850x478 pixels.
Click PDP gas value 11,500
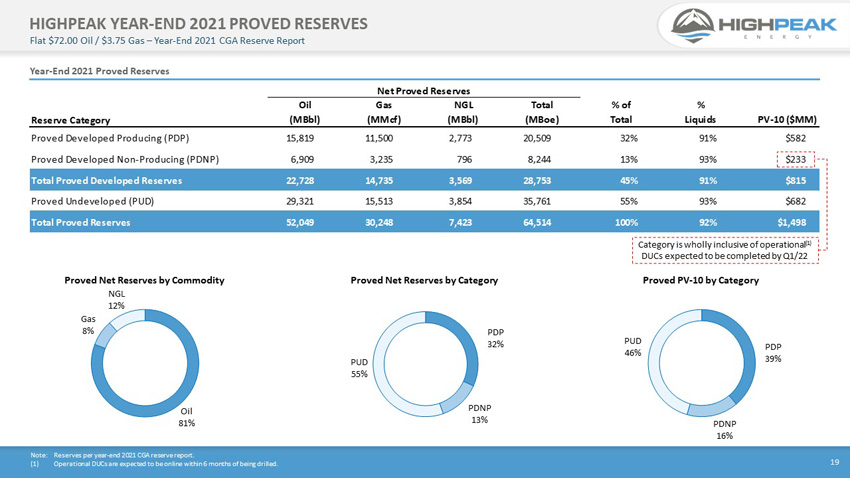(x=379, y=138)
